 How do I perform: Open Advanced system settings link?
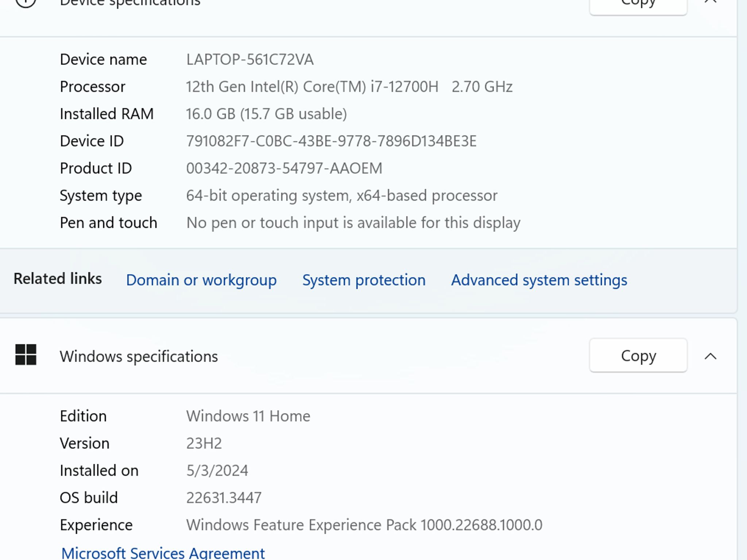coord(539,280)
